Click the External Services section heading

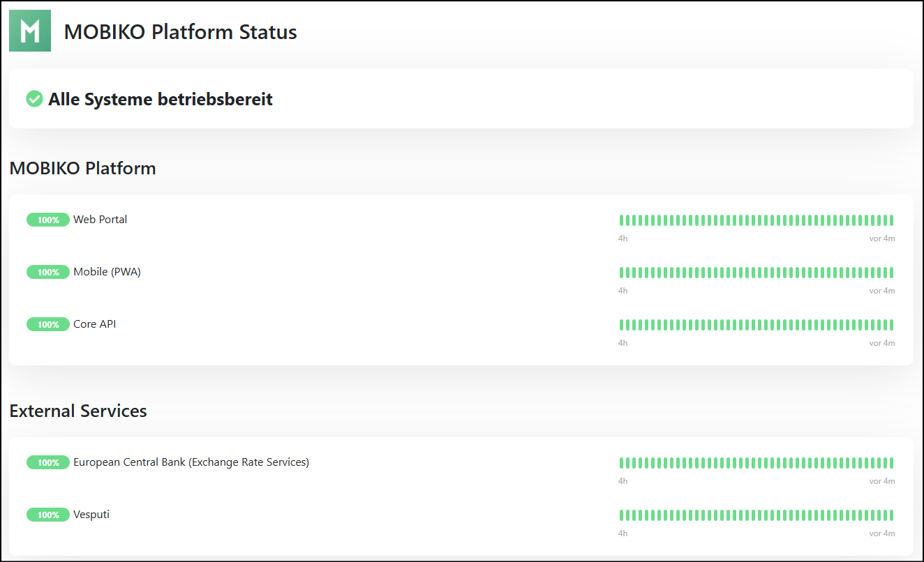[78, 411]
